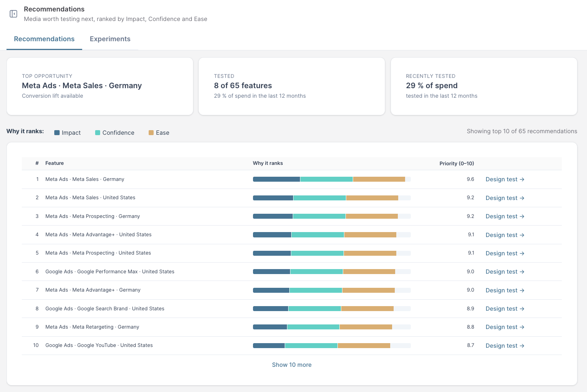The height and width of the screenshot is (392, 587).
Task: Click the rank bar for Meta Sales Germany
Action: [x=332, y=179]
